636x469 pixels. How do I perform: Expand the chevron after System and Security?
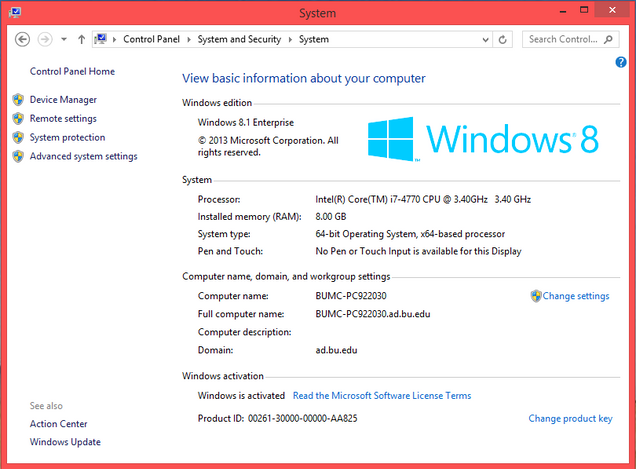coord(290,39)
